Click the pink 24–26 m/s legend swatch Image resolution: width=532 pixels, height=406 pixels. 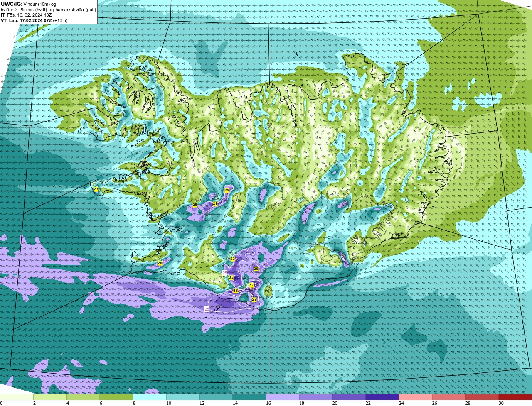[x=416, y=397]
